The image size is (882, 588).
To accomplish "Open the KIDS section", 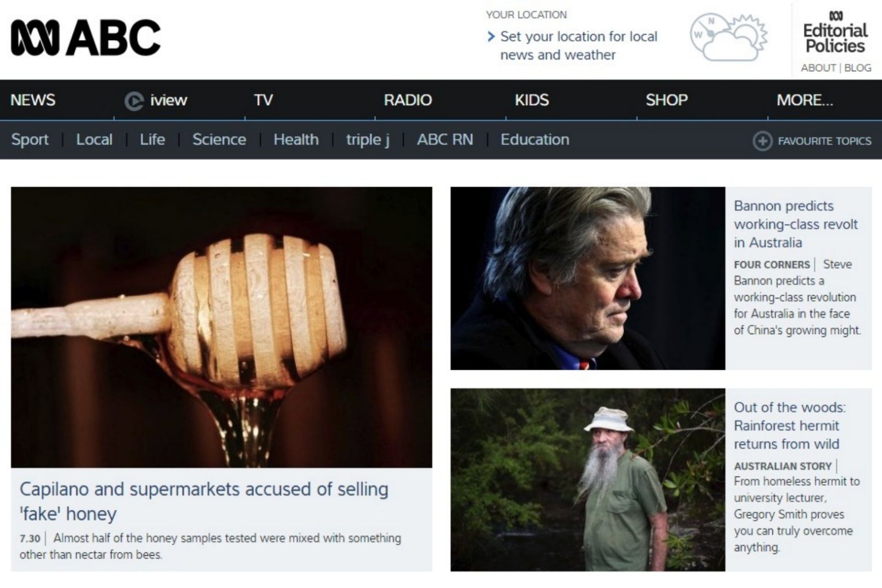I will click(532, 100).
